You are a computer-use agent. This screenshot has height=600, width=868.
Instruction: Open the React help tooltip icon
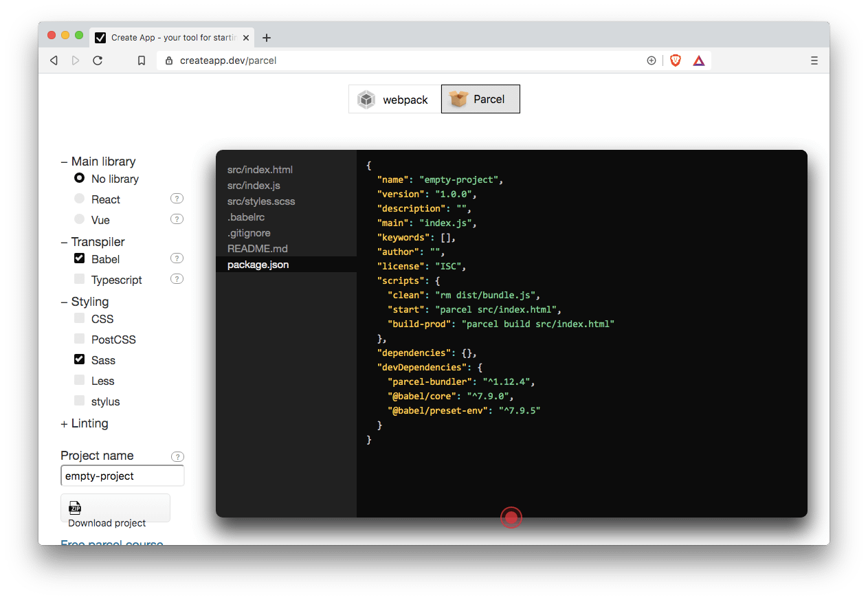pyautogui.click(x=177, y=198)
